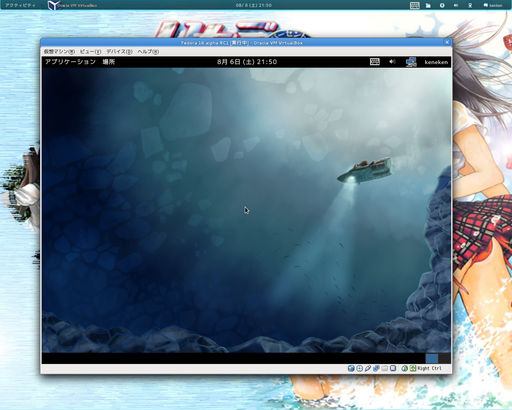Click the VirtualBox hard disk activity icon

[x=351, y=368]
